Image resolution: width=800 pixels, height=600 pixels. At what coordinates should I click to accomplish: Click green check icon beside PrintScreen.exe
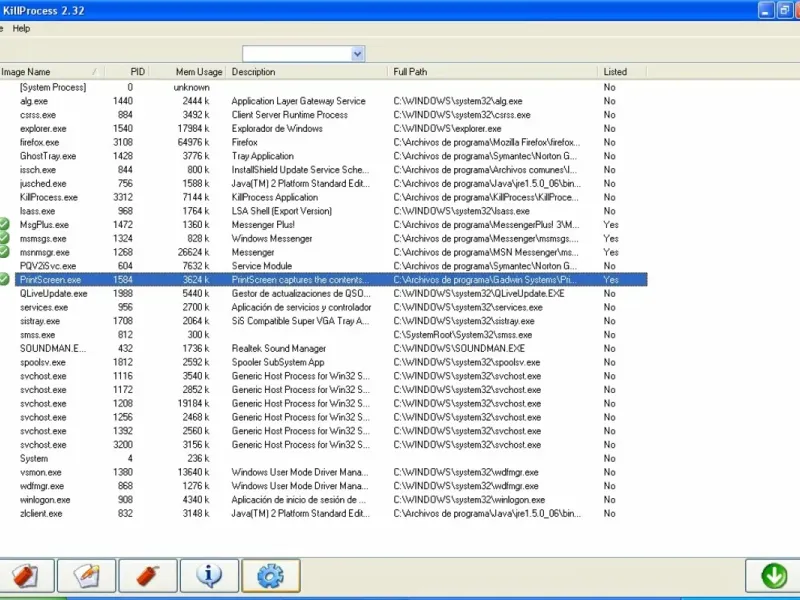coord(4,279)
